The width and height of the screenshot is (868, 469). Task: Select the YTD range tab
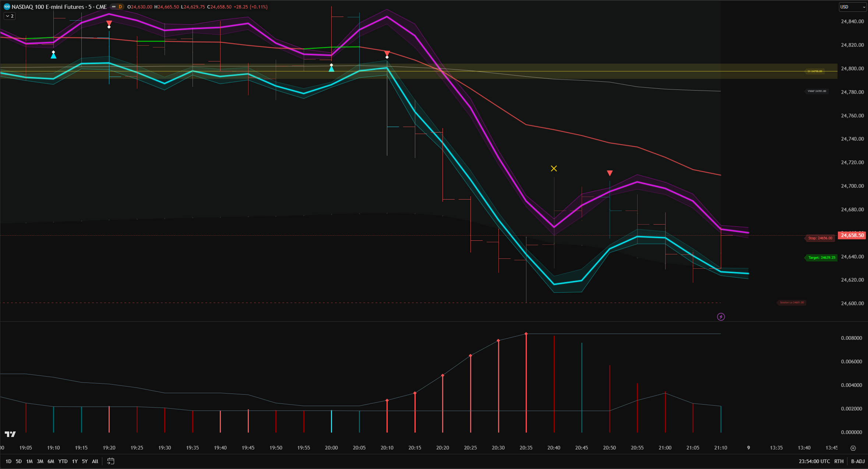tap(63, 461)
